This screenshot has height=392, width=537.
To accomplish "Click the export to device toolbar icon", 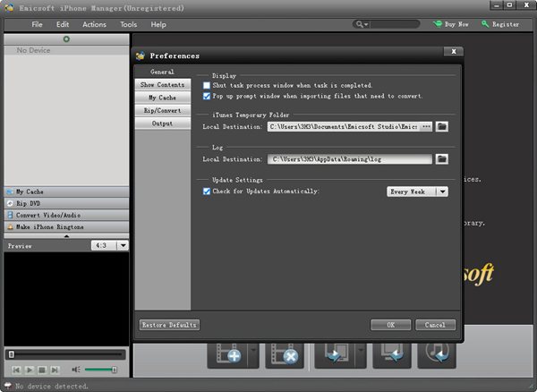I will (x=334, y=354).
